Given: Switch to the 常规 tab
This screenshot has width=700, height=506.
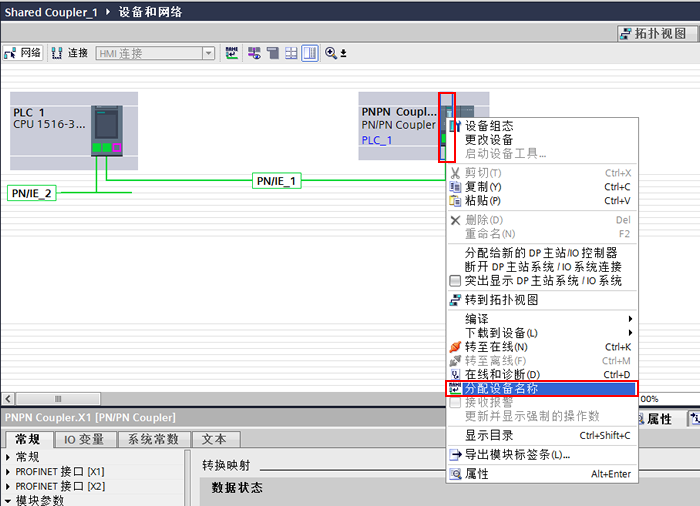Looking at the screenshot, I should [28, 439].
